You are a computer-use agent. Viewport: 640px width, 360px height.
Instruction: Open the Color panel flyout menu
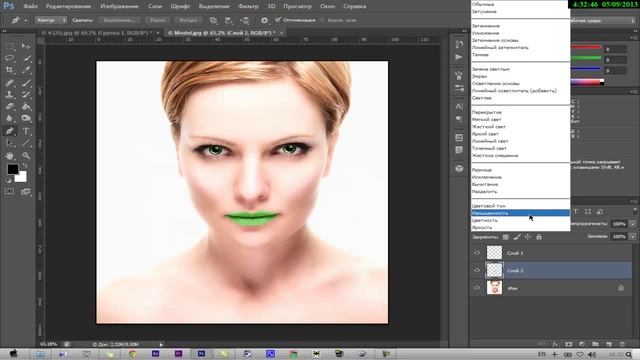tap(634, 37)
